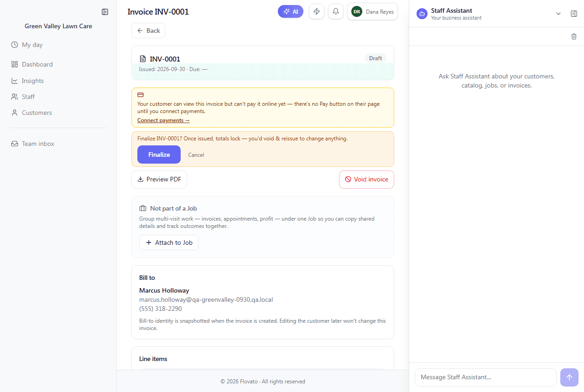Screen dimensions: 584x392
Task: Finalize invoice INV-0001
Action: pos(159,155)
